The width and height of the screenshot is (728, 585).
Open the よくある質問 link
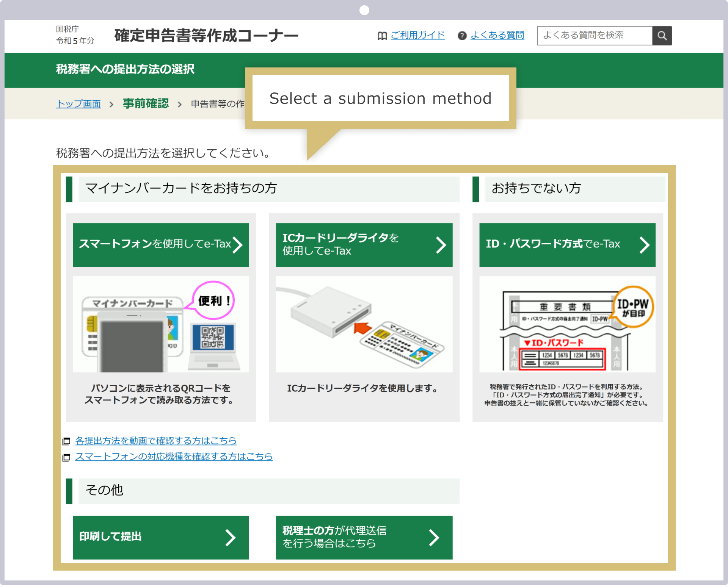(497, 35)
